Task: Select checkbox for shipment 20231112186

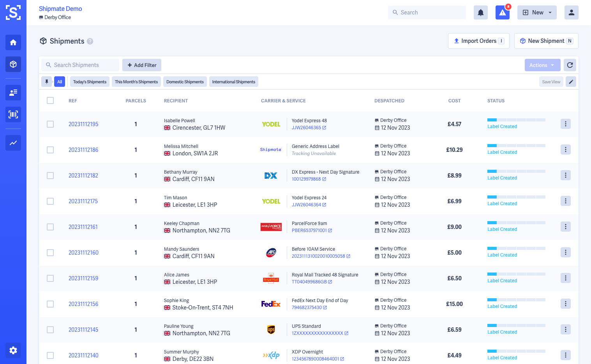Action: pyautogui.click(x=50, y=150)
